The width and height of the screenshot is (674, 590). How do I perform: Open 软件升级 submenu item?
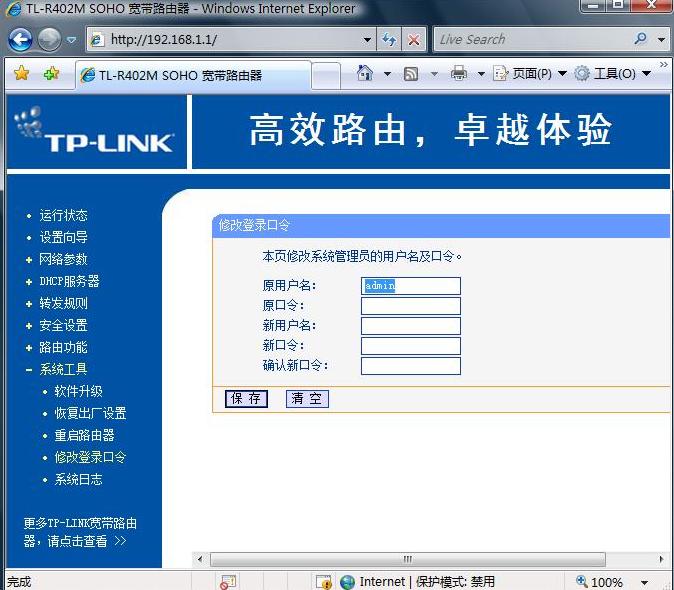[79, 391]
